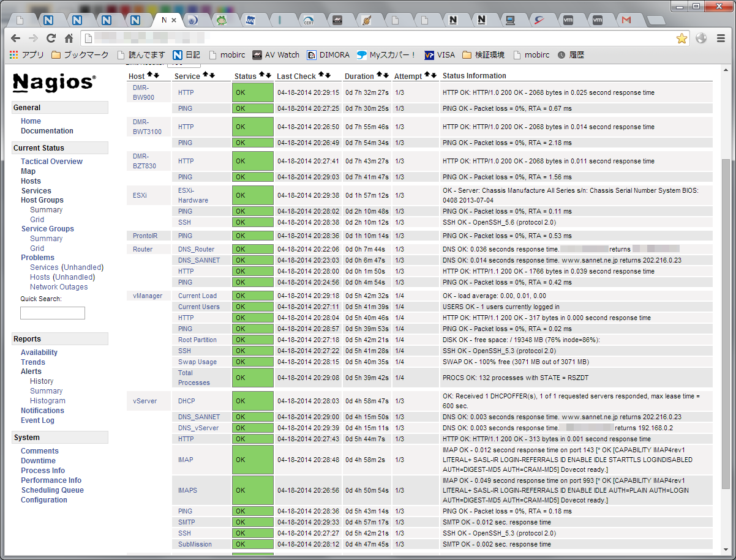Sort Duration column ascending using up arrow

(379, 75)
